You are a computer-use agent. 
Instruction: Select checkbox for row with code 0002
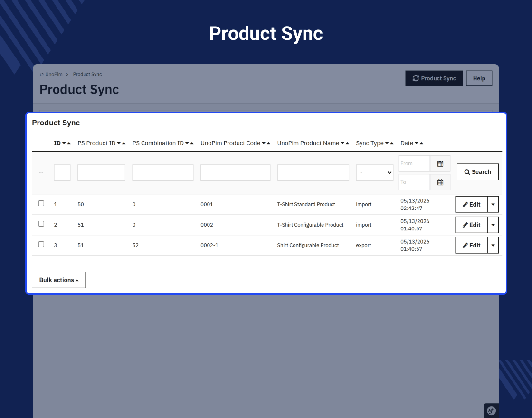41,224
